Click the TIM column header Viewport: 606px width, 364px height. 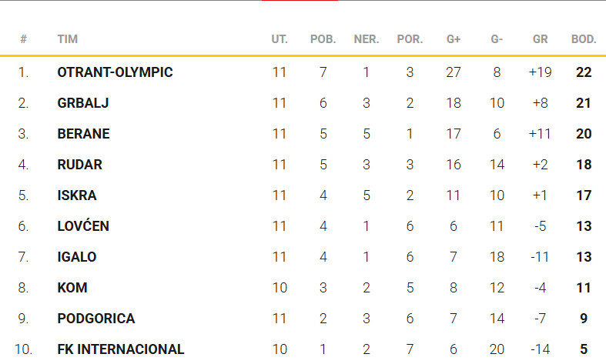coord(67,39)
